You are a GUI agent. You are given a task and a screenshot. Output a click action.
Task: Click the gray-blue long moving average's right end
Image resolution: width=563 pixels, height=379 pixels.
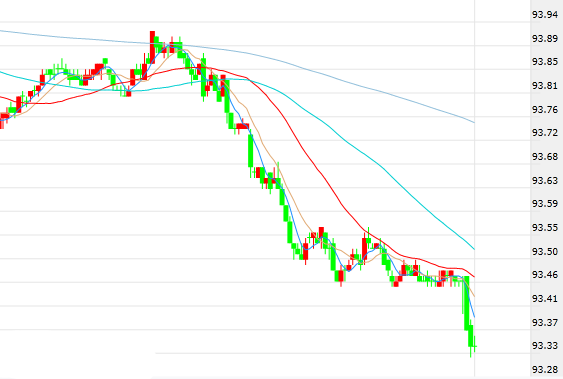[473, 122]
